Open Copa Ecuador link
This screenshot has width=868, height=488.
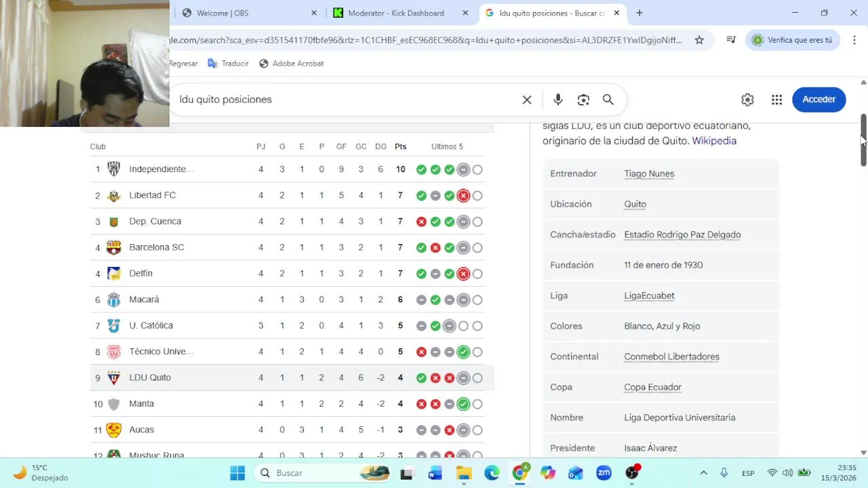tap(652, 388)
